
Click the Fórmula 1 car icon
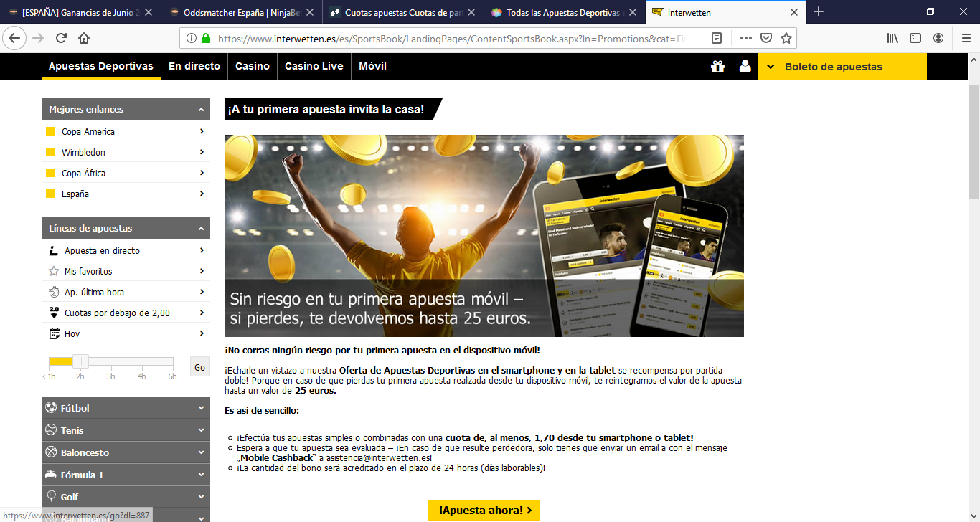[x=51, y=475]
